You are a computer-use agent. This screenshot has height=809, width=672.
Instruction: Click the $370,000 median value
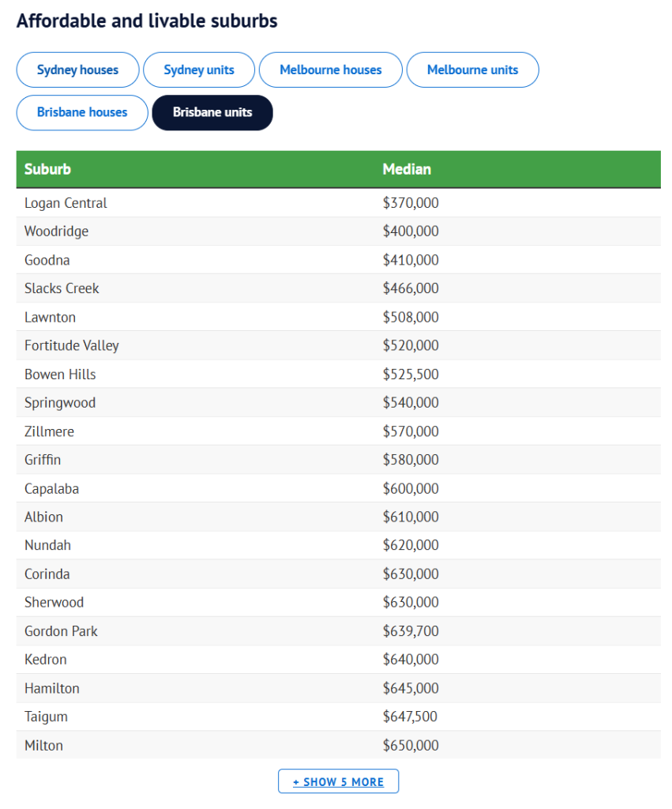(x=411, y=203)
